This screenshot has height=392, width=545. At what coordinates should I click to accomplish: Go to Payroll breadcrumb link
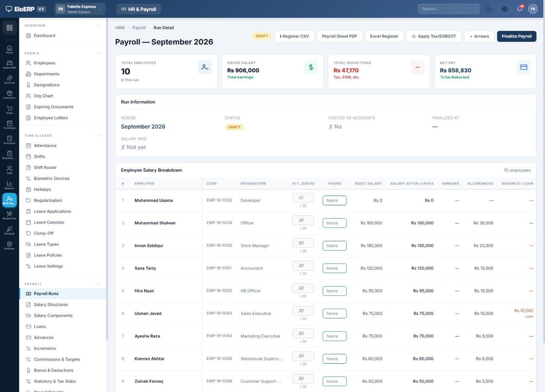[x=139, y=28]
